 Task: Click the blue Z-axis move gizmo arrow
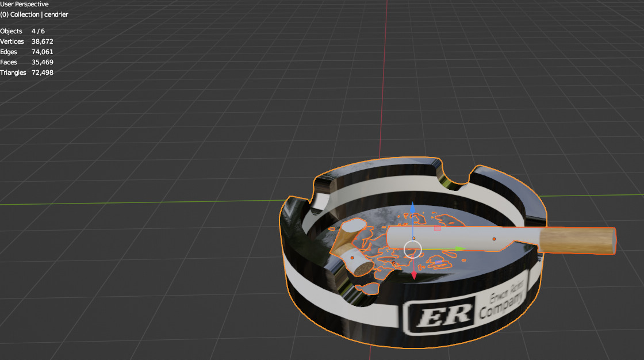point(412,208)
